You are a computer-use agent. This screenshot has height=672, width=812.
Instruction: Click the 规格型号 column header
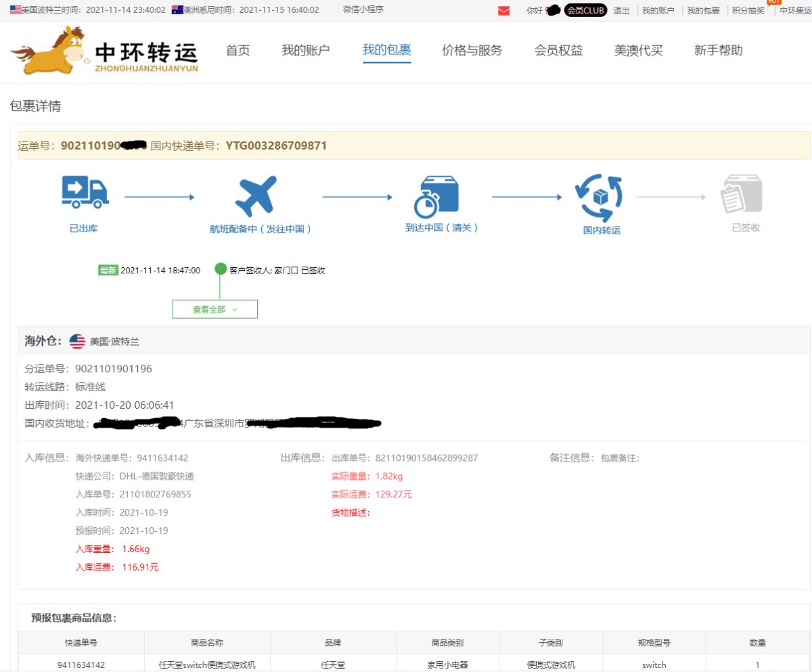[654, 644]
